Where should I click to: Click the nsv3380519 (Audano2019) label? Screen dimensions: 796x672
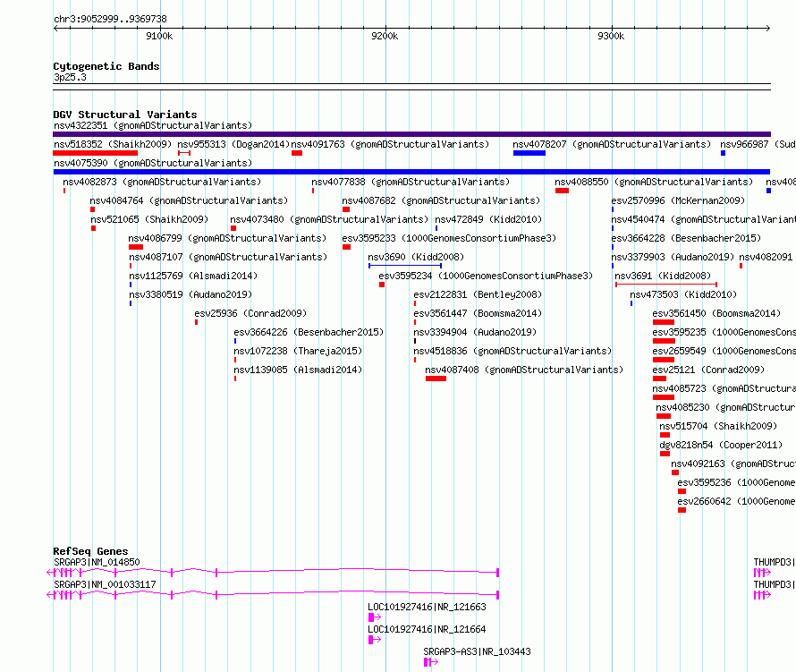point(191,294)
